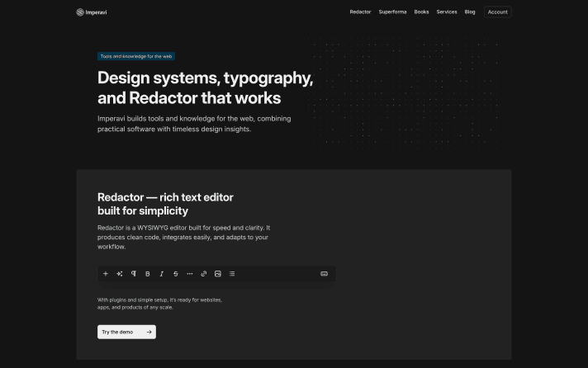588x368 pixels.
Task: Open the more options ellipsis icon
Action: tap(190, 274)
